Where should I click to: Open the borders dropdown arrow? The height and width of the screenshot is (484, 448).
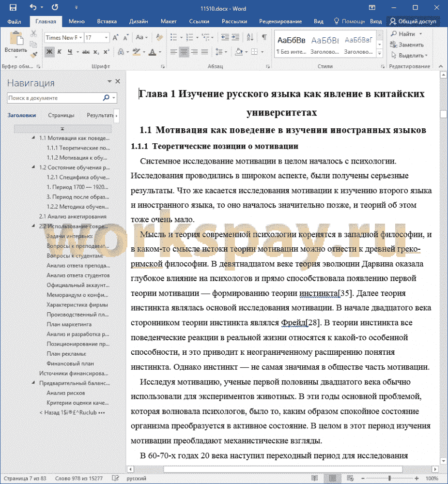click(x=262, y=52)
